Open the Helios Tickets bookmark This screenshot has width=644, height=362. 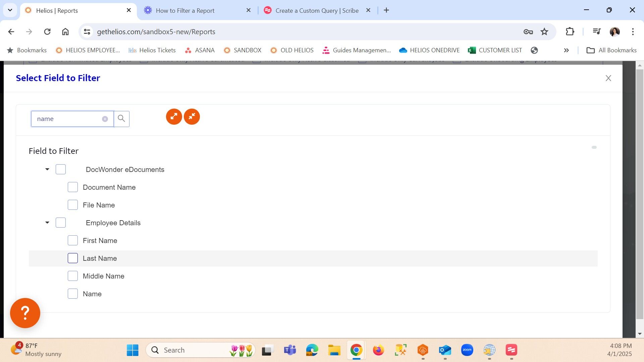(152, 50)
